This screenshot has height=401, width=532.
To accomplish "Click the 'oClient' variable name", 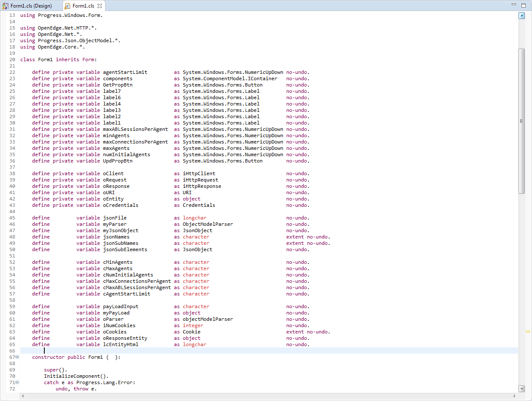I will pyautogui.click(x=113, y=173).
